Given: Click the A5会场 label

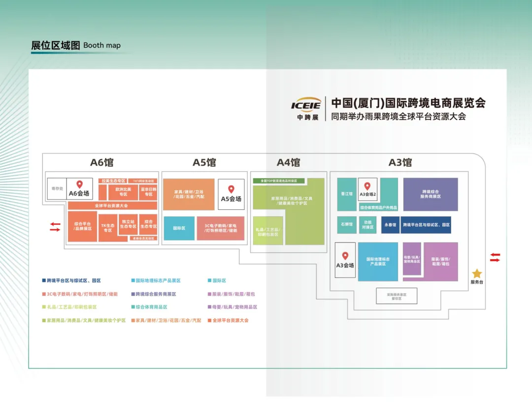Looking at the screenshot, I should 231,199.
